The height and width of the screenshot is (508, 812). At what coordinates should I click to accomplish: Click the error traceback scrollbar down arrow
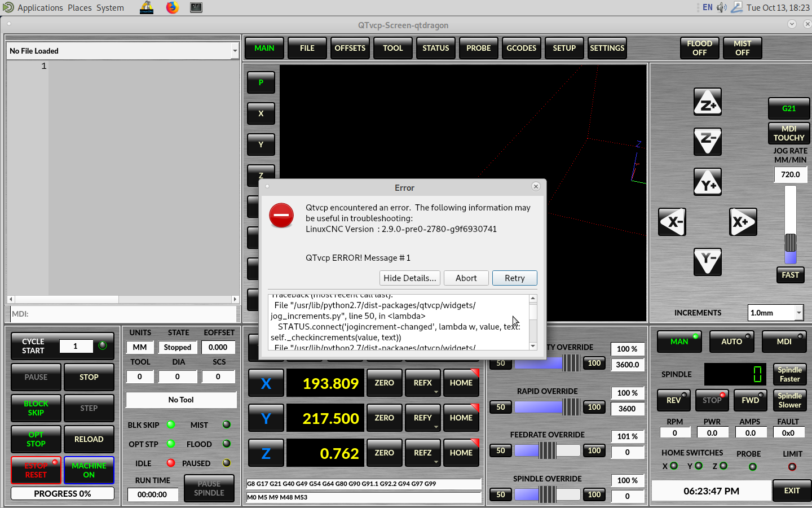(533, 346)
